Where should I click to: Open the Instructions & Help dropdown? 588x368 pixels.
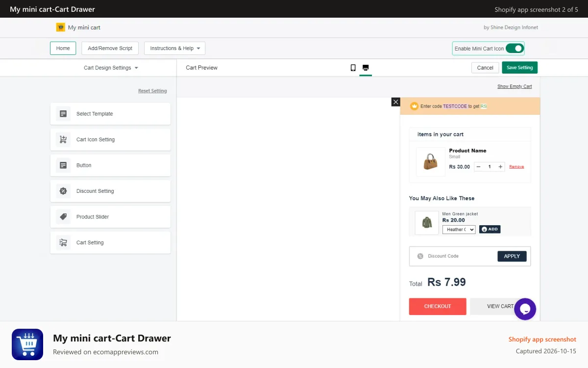(x=174, y=48)
